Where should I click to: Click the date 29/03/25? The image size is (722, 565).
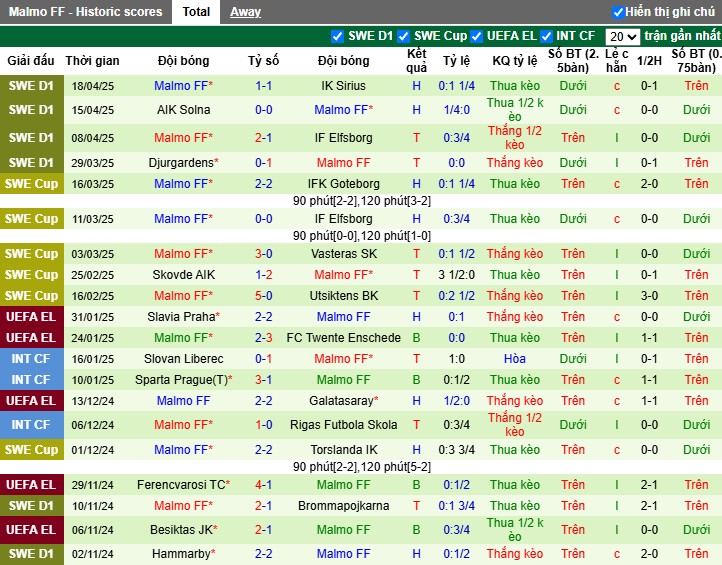93,163
